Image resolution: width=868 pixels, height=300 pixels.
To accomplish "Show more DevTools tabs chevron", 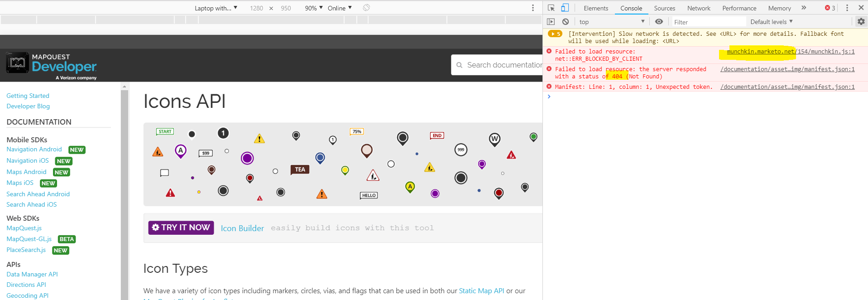I will click(x=804, y=8).
